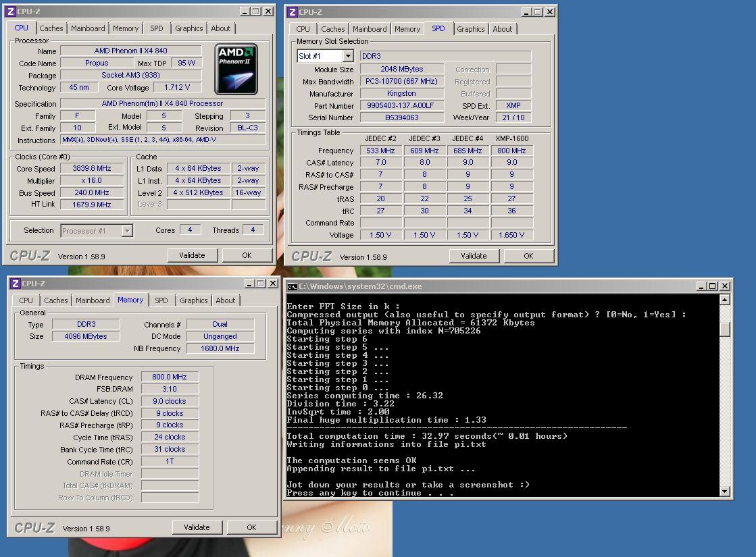The image size is (756, 557).
Task: Click the XMP-1600 voltage cell 1.650 V
Action: pos(511,235)
